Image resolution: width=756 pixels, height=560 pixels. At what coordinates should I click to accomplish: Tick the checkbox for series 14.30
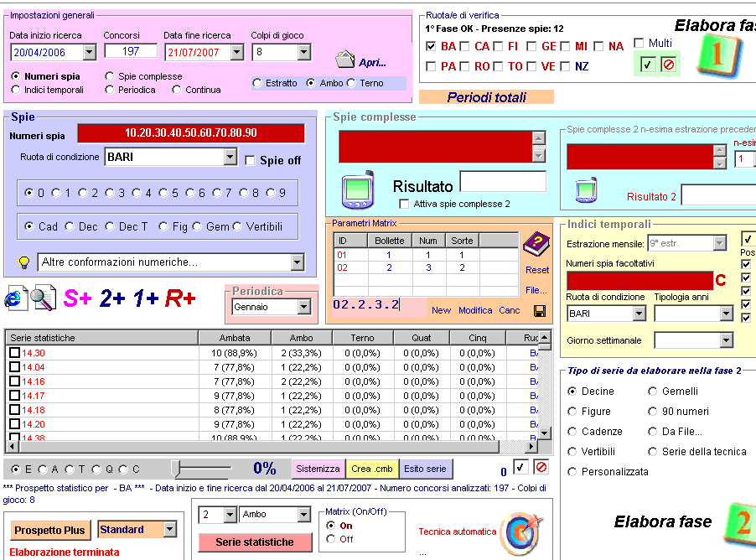[x=14, y=353]
